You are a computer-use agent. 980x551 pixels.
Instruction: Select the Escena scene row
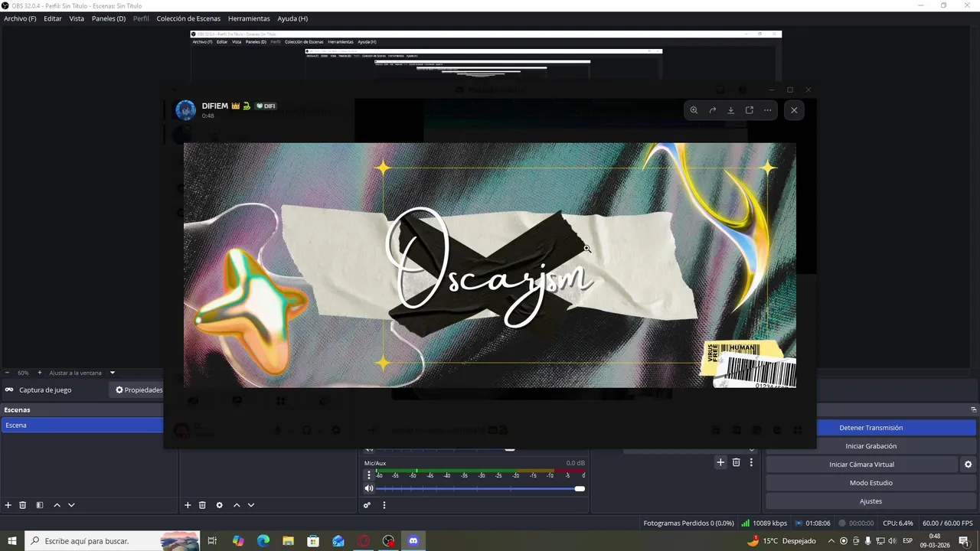pyautogui.click(x=82, y=425)
